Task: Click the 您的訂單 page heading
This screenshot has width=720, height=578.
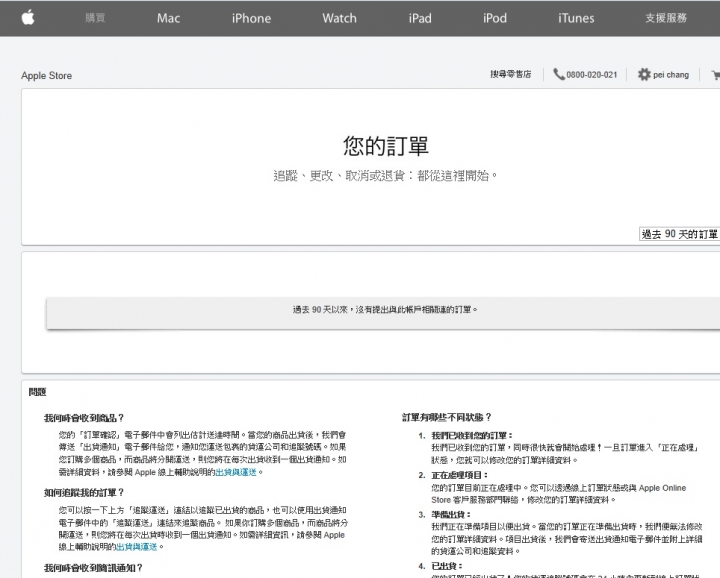Action: coord(386,146)
